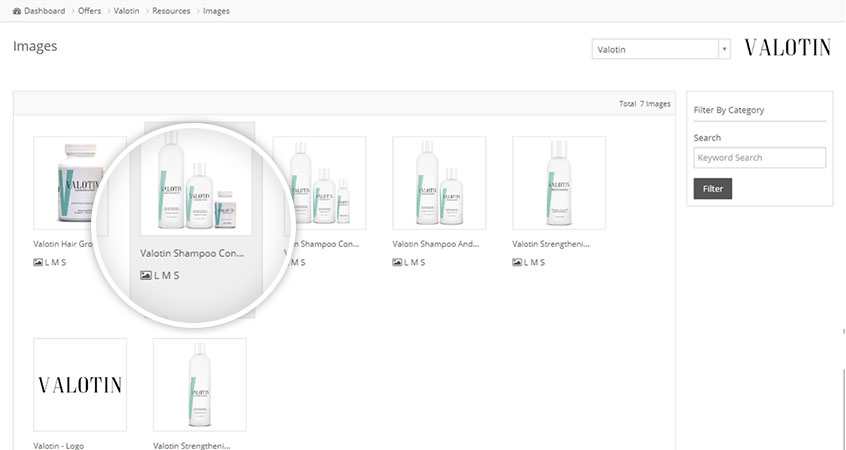Screen dimensions: 846x450
Task: Select M size under top-row Valotin Strengtheni
Action: click(x=535, y=262)
